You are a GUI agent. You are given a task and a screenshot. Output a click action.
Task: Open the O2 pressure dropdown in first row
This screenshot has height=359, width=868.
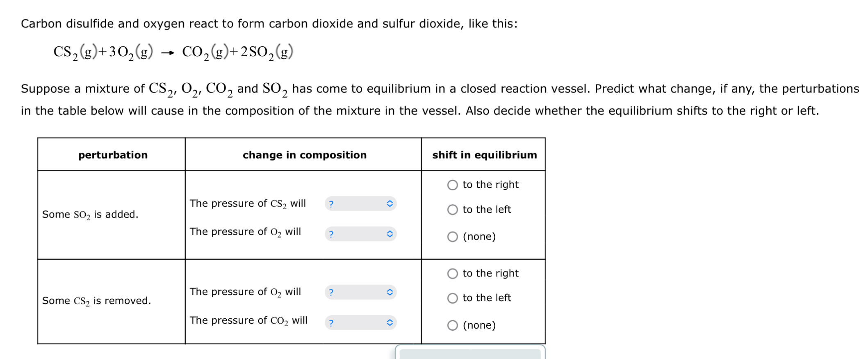click(x=361, y=234)
